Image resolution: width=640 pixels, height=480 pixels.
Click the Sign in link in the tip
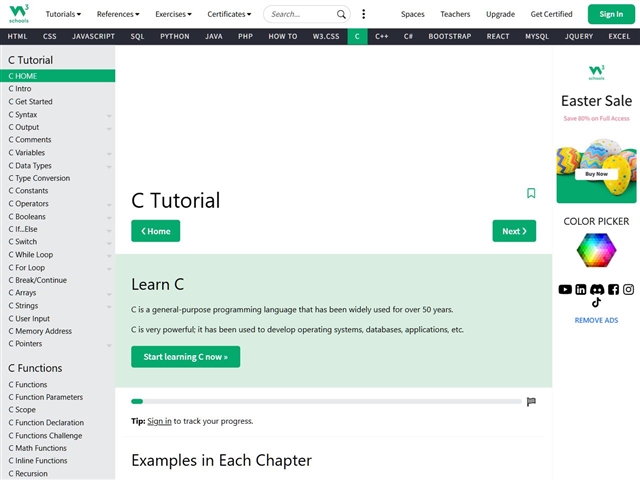[159, 421]
